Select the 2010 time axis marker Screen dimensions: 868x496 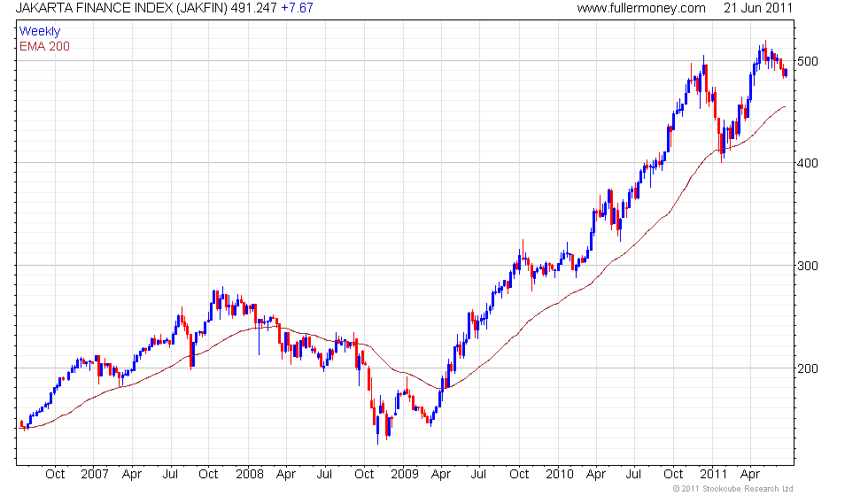(x=559, y=475)
